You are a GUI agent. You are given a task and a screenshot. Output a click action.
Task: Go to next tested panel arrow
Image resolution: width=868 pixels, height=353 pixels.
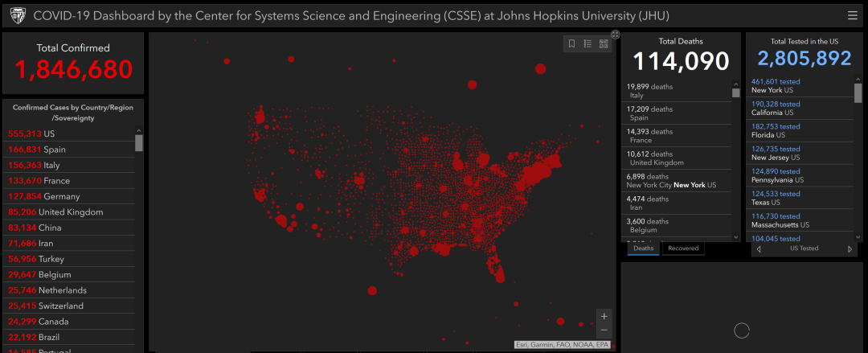pyautogui.click(x=850, y=248)
